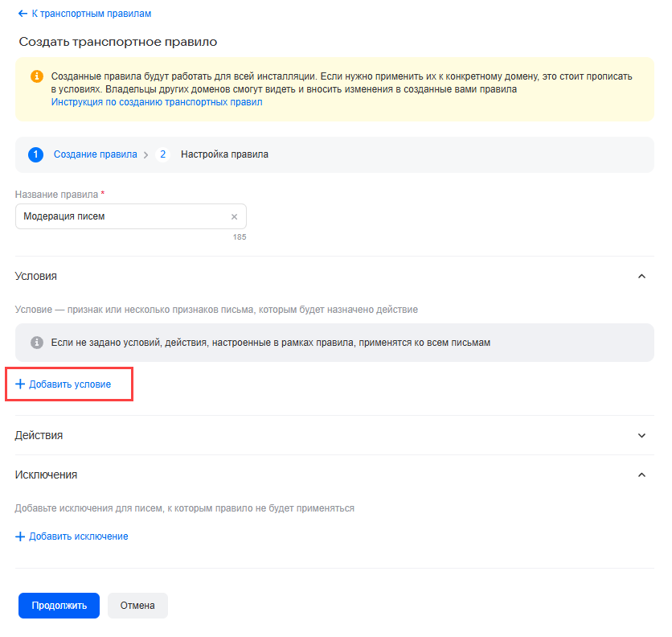The height and width of the screenshot is (637, 672).
Task: Collapse the 'Условия' section chevron
Action: [641, 276]
